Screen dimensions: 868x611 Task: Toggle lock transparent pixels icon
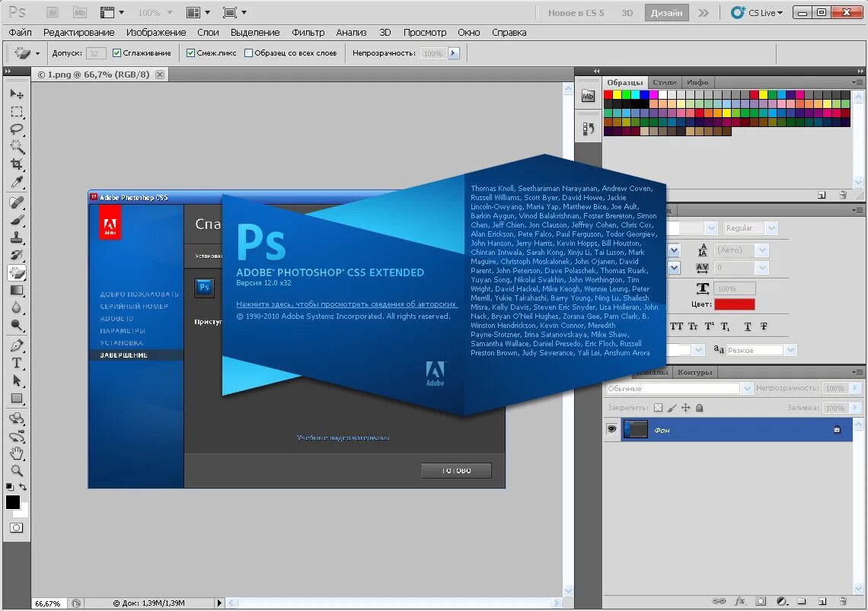[658, 408]
